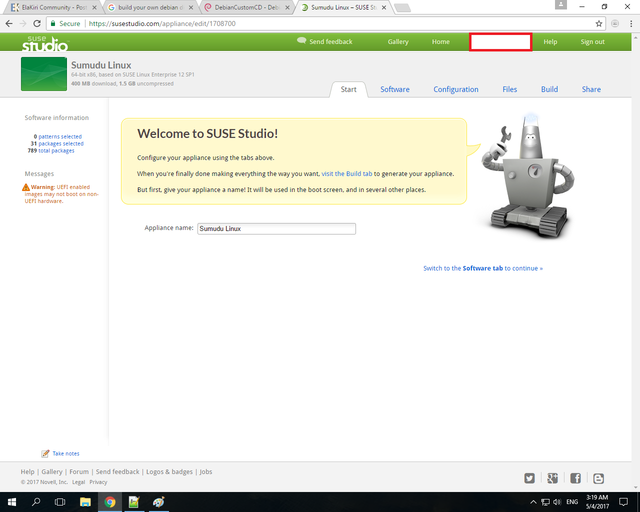640x512 pixels.
Task: Click the browser back arrow
Action: [9, 24]
